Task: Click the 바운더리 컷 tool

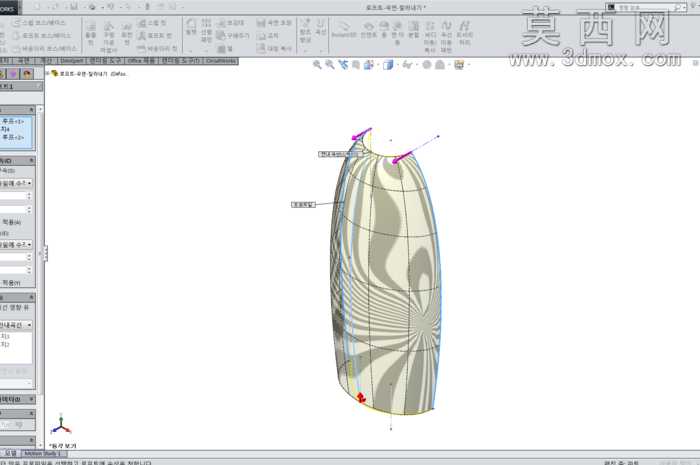Action: click(157, 49)
